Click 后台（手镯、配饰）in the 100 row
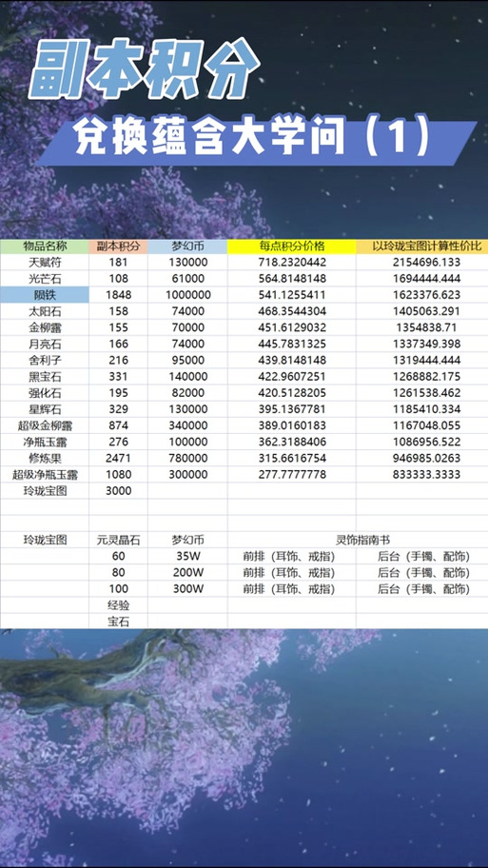 pyautogui.click(x=424, y=588)
